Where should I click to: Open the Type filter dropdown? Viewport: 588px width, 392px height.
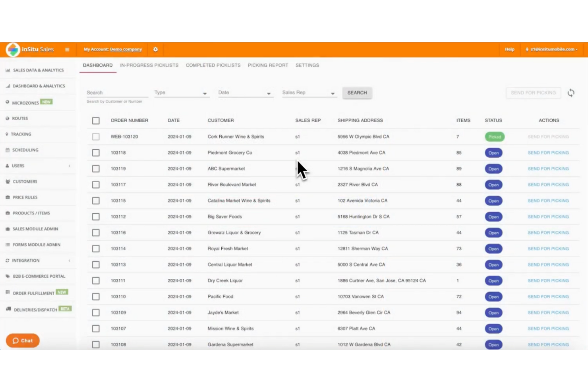tap(181, 92)
